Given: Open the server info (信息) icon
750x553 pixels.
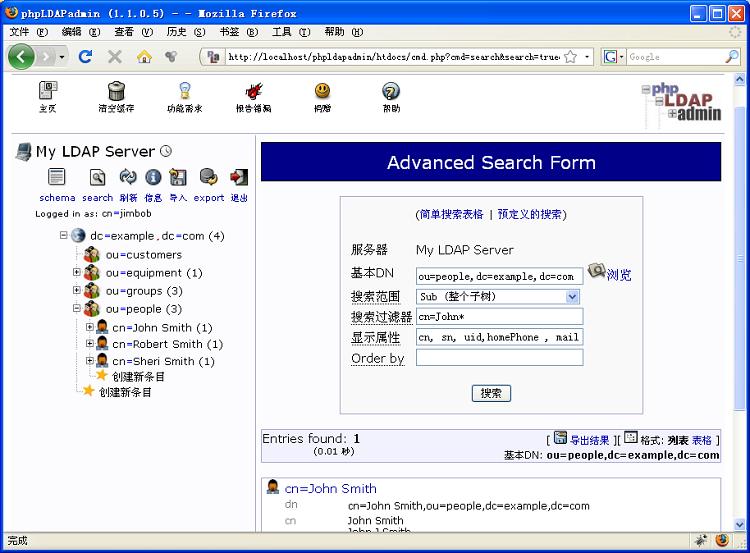Looking at the screenshot, I should tap(153, 178).
